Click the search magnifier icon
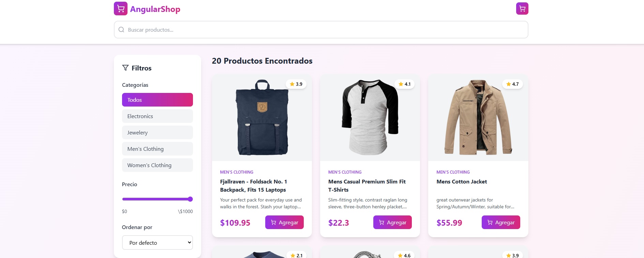This screenshot has width=644, height=258. click(x=121, y=30)
